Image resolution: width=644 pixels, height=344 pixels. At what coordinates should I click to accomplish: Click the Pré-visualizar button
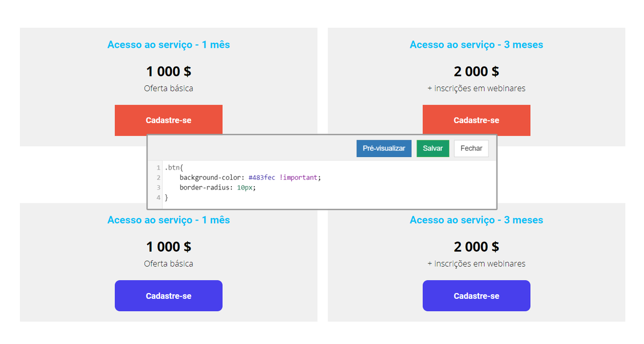(384, 149)
